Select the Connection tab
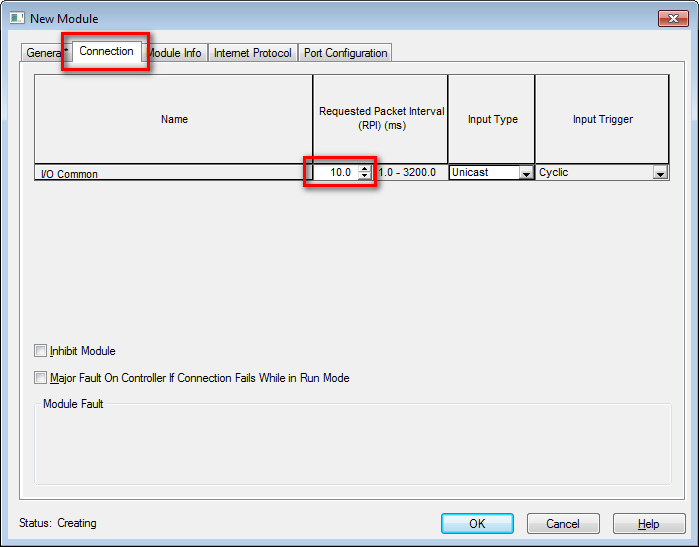The image size is (699, 547). (106, 52)
